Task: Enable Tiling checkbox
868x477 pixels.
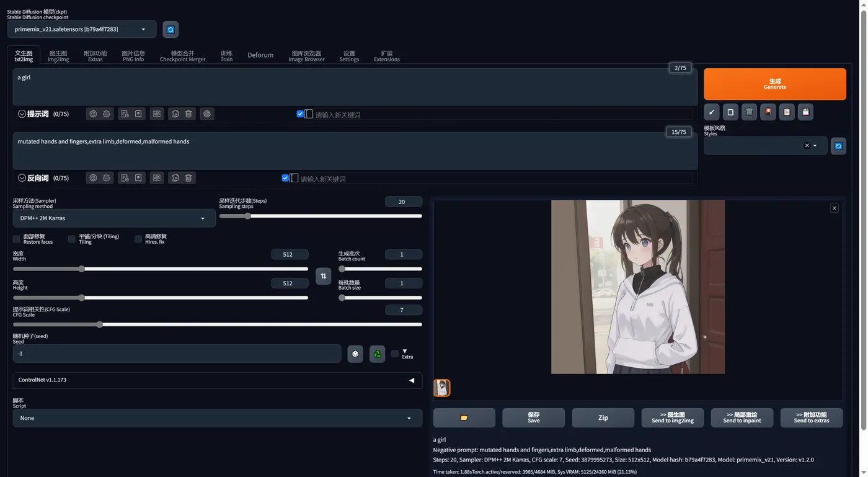Action: (x=72, y=239)
